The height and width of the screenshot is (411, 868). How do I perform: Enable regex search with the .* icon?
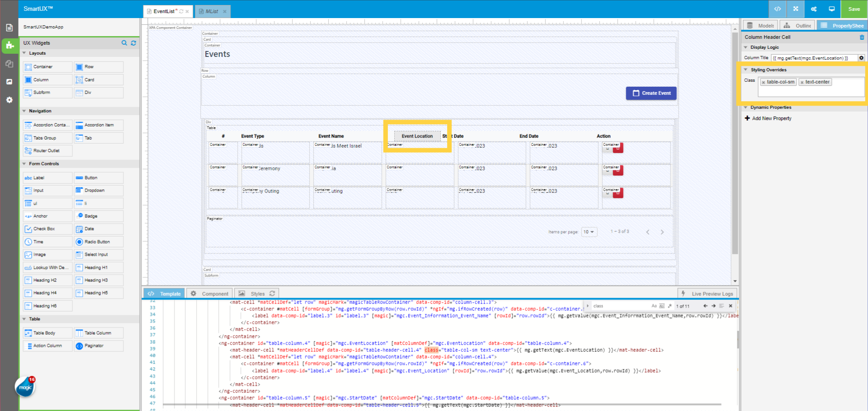(x=670, y=306)
